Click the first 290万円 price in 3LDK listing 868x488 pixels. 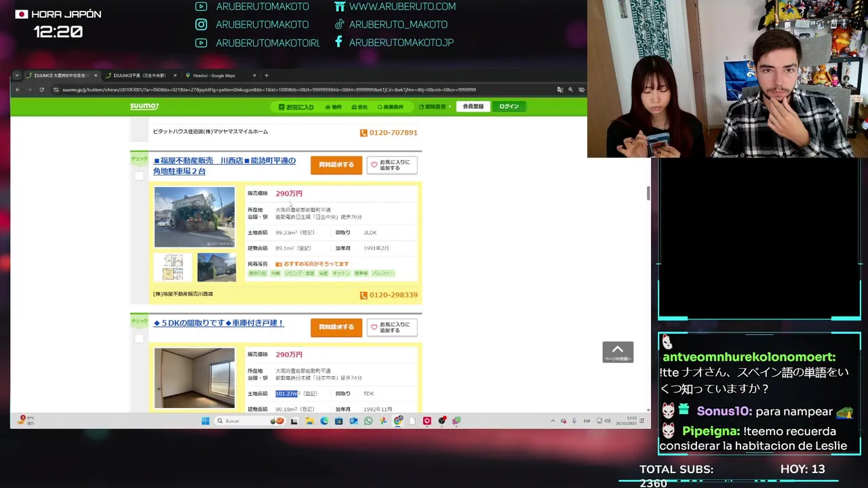(x=289, y=193)
